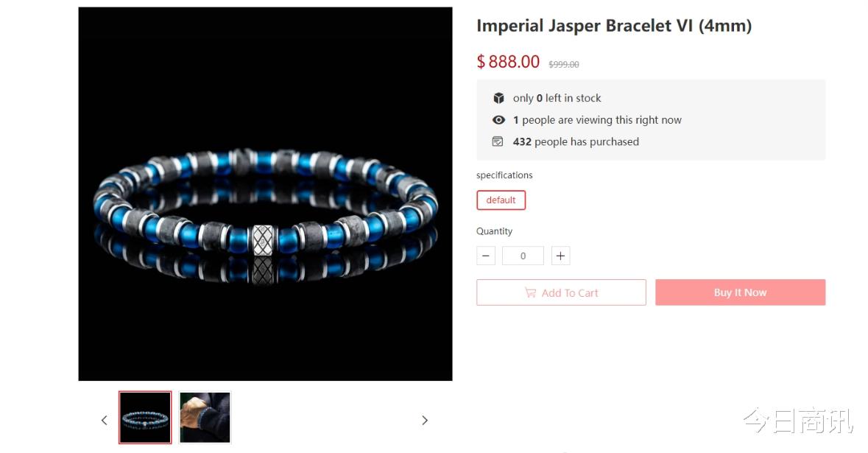Click the cart icon in Add To Cart
Screen dimensions: 868x453
click(530, 292)
